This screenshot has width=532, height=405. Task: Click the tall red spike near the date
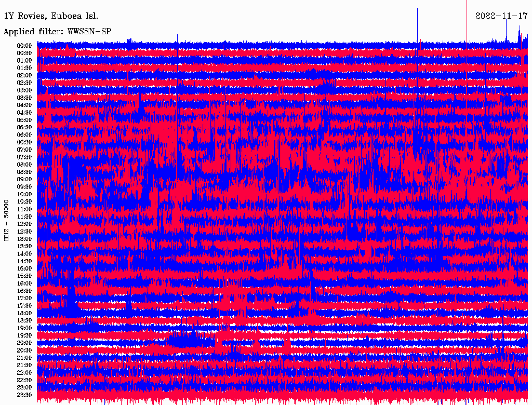(467, 21)
